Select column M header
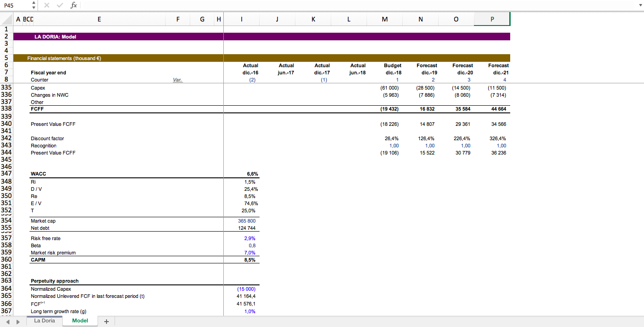The width and height of the screenshot is (644, 327). coord(384,19)
